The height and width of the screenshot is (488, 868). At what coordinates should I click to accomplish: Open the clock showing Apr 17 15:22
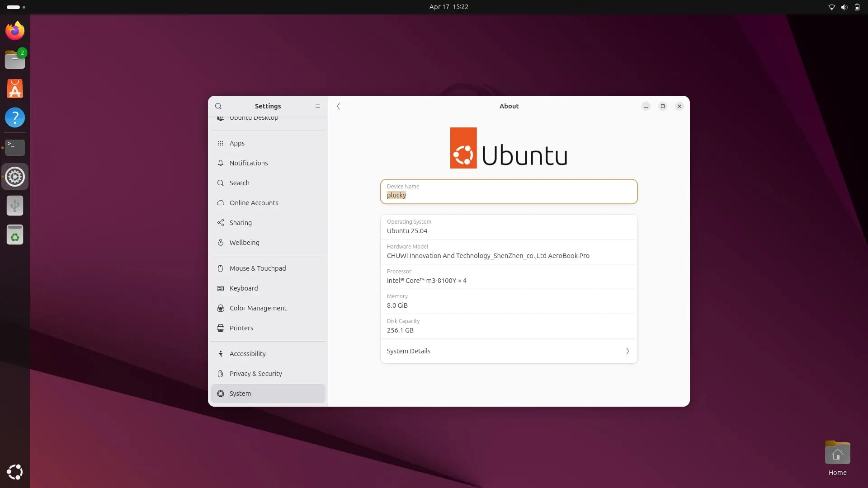click(x=448, y=7)
